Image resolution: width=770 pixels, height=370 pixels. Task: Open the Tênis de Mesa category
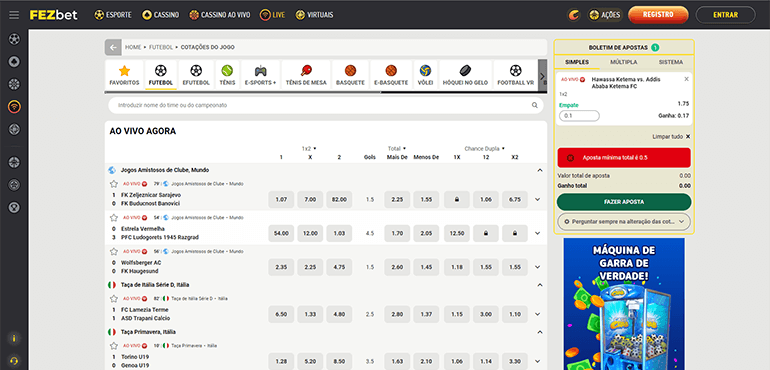[x=306, y=75]
